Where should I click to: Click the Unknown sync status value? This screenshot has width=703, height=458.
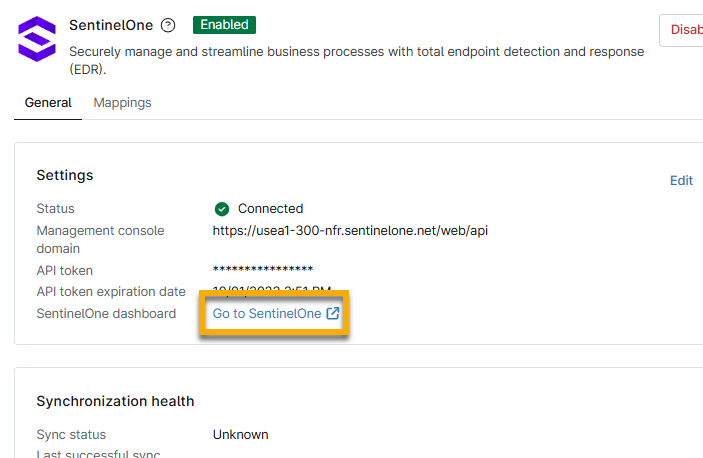pos(240,435)
